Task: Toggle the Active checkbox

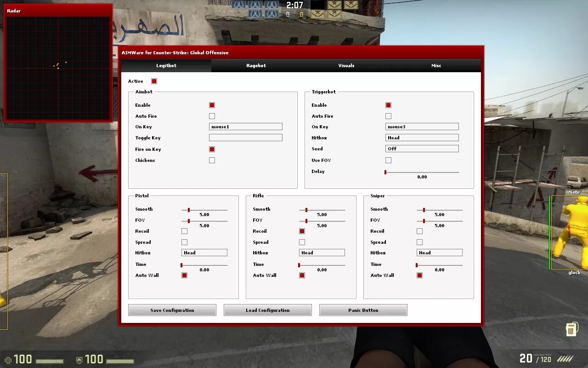Action: point(154,81)
